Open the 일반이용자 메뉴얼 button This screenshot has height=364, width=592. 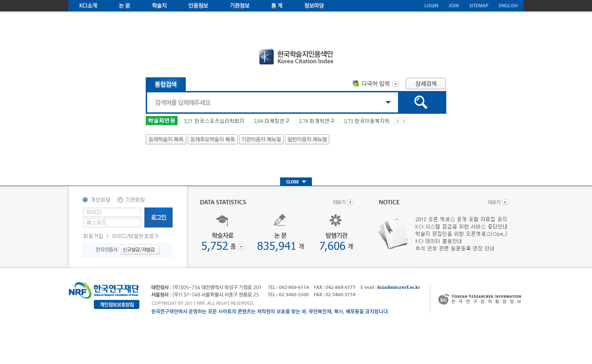(307, 139)
